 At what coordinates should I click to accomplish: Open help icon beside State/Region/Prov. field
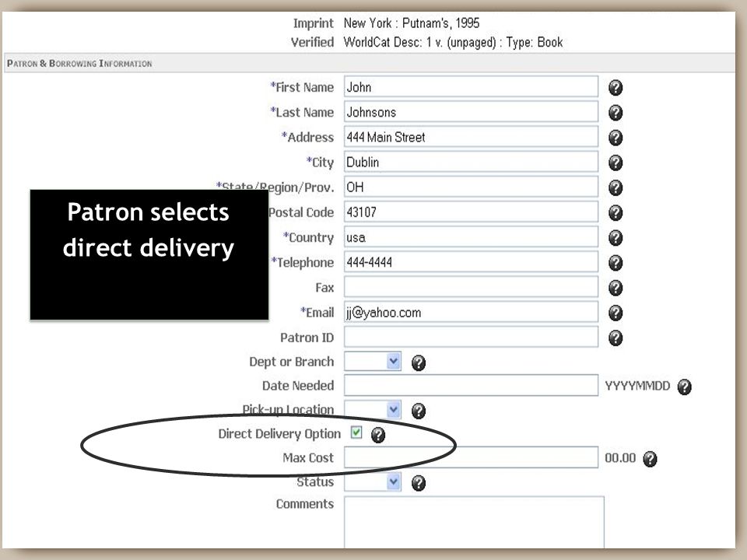click(x=615, y=187)
